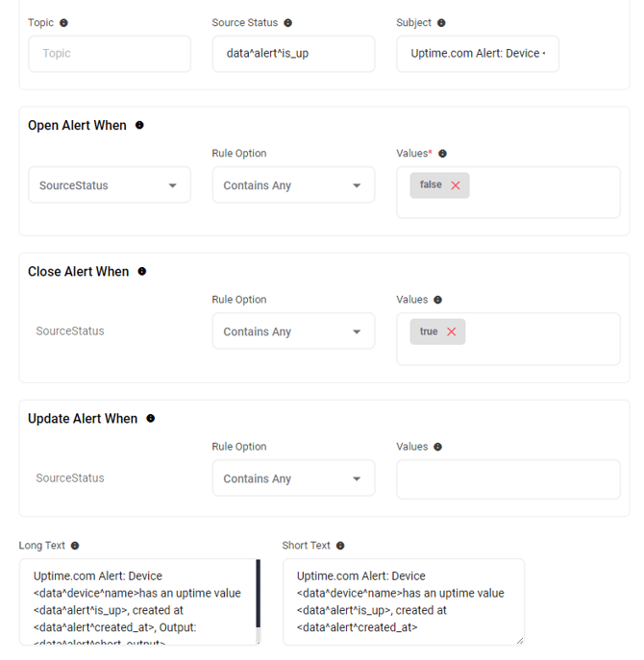The image size is (644, 660).
Task: Expand Update Alert Rule Option dropdown
Action: [x=293, y=478]
